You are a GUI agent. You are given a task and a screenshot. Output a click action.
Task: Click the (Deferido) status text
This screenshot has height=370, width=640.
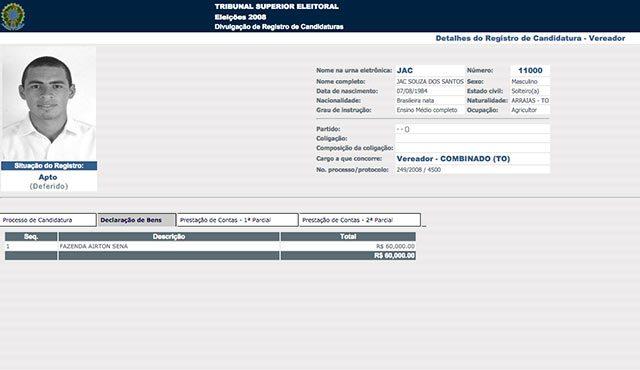49,186
